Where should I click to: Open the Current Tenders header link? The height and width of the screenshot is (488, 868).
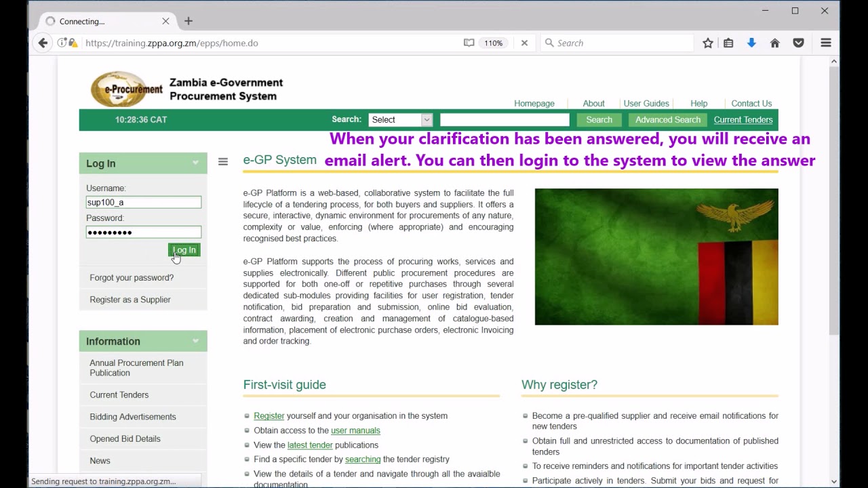coord(743,120)
